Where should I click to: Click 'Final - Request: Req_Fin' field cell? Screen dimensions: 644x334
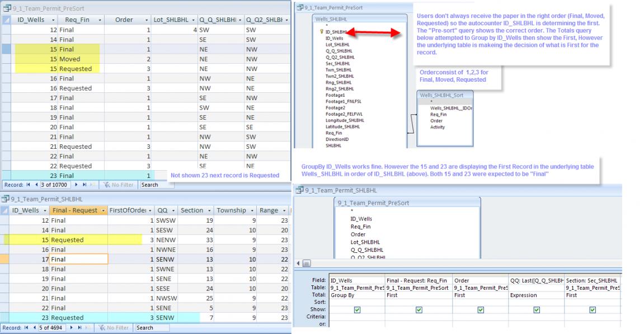pos(419,281)
